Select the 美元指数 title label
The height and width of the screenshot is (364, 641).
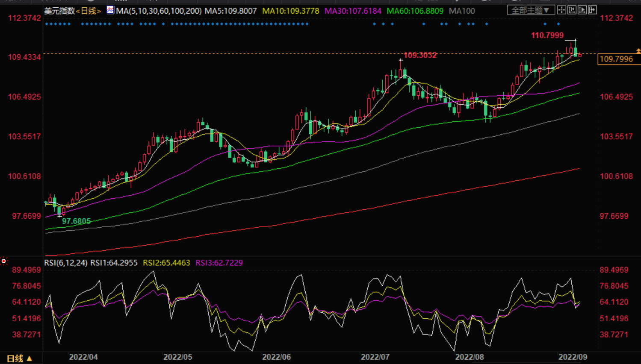tap(59, 11)
